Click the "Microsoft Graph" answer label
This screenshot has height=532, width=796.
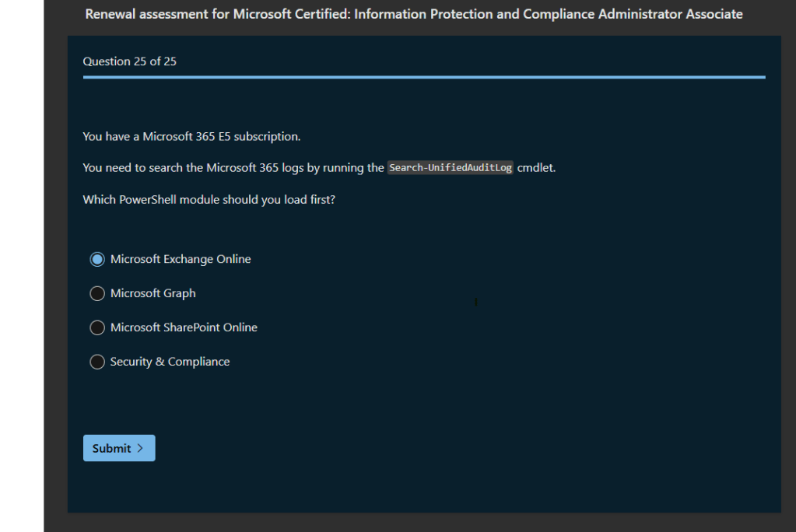(153, 293)
